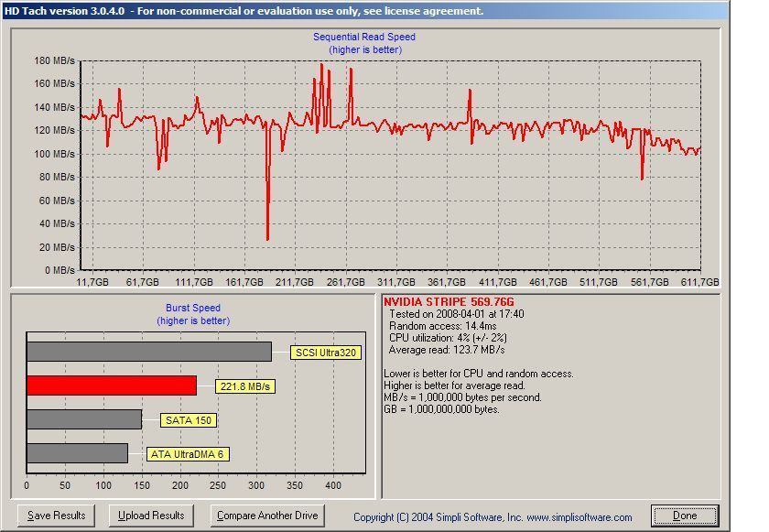Click the Upload Results button
This screenshot has height=532, width=769.
tap(151, 516)
